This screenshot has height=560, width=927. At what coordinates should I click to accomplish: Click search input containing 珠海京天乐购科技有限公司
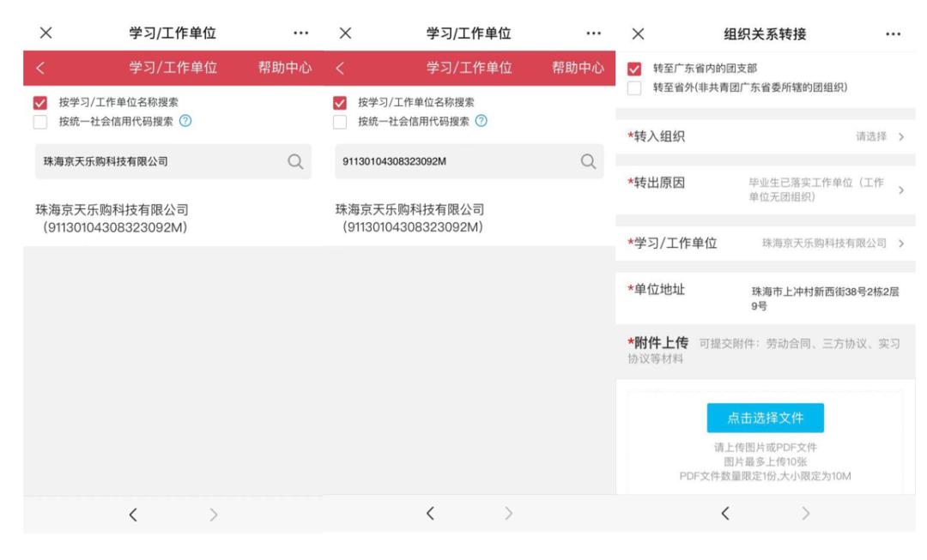154,161
